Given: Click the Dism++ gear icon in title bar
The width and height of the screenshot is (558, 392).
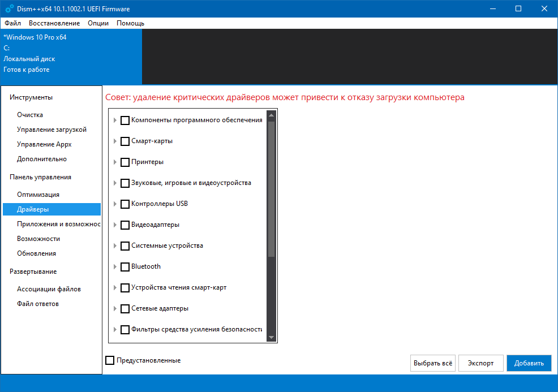Looking at the screenshot, I should click(10, 8).
